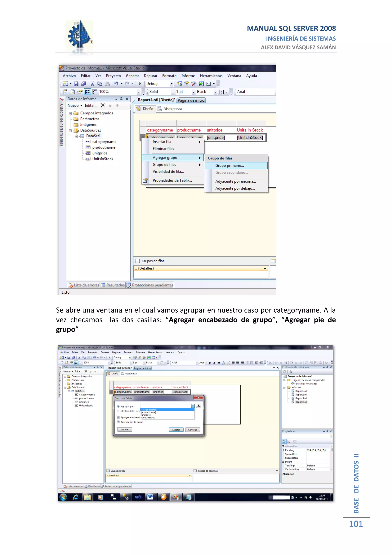Align text right in lower screenshot toolbar

pos(242,363)
